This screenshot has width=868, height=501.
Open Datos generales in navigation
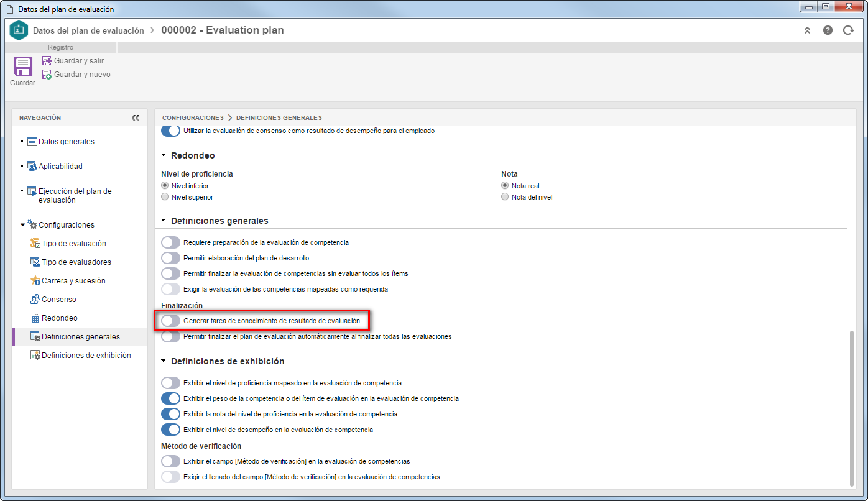[67, 142]
